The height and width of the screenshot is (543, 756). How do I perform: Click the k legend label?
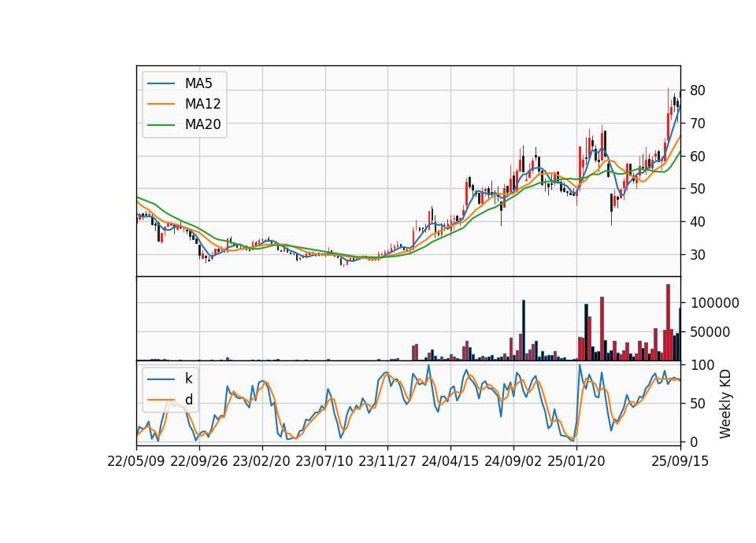pos(188,379)
